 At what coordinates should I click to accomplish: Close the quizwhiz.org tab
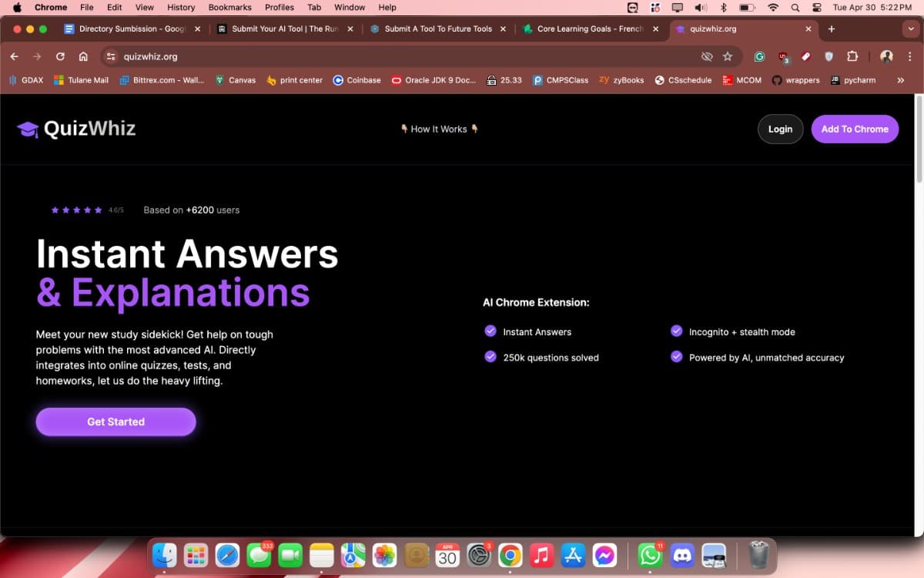point(808,29)
